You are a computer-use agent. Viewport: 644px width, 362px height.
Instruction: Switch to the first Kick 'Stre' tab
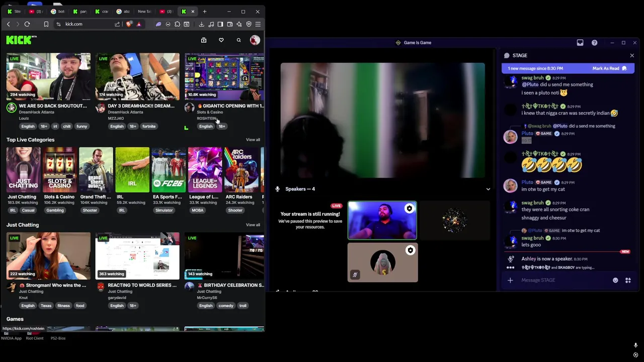(14, 12)
